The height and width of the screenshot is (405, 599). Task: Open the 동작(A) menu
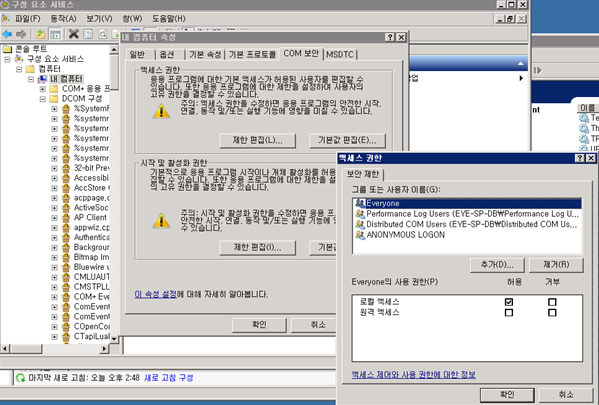coord(63,19)
